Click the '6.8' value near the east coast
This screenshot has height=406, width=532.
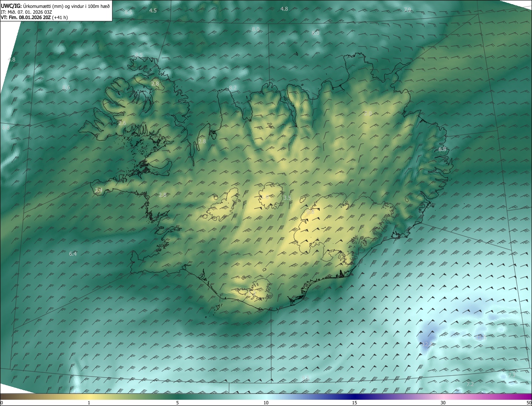(442, 149)
